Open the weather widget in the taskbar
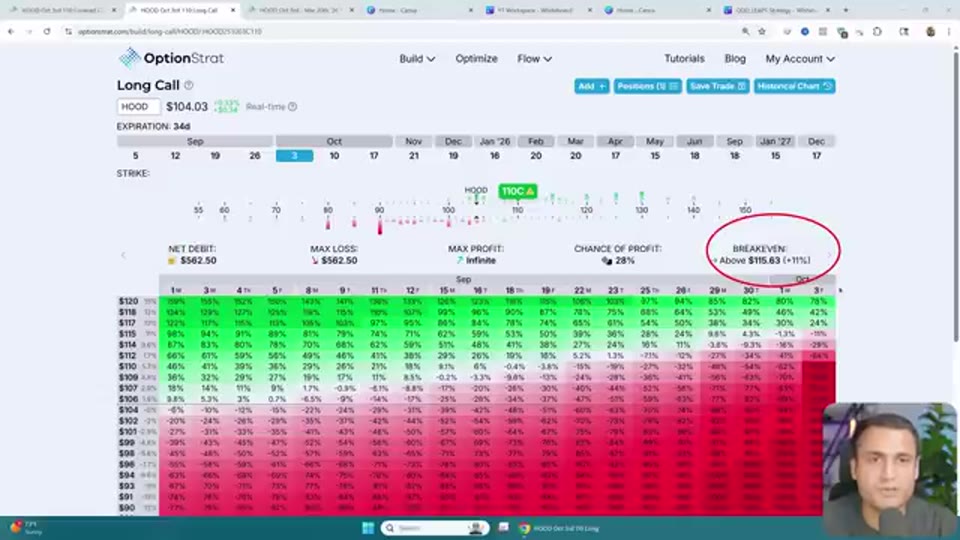The image size is (960, 540). click(24, 528)
